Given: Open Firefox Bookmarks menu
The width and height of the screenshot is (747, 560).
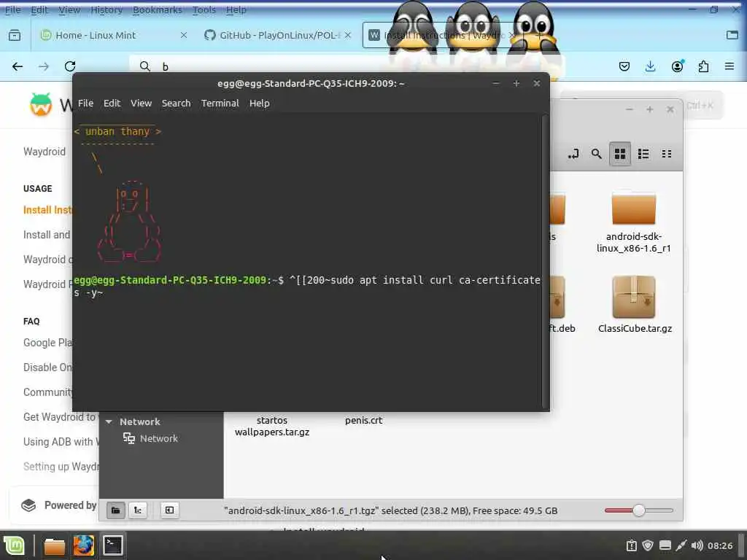Looking at the screenshot, I should (x=158, y=9).
